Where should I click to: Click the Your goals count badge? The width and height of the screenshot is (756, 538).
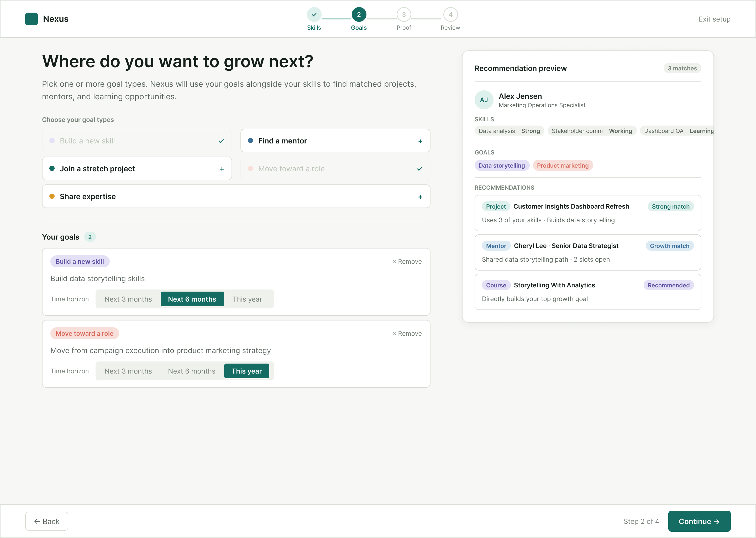[x=90, y=237]
